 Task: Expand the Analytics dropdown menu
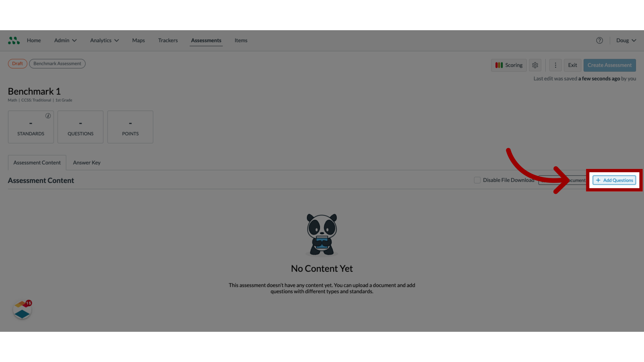click(104, 40)
